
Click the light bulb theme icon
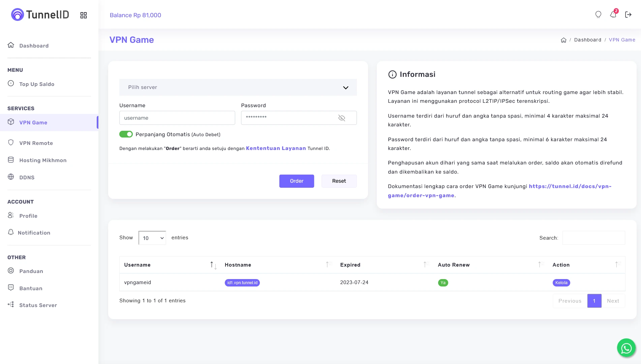pyautogui.click(x=598, y=14)
